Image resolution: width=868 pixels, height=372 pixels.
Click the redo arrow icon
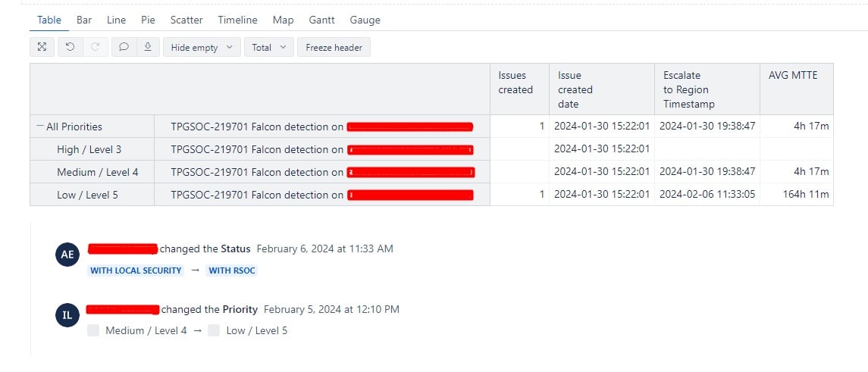tap(96, 47)
